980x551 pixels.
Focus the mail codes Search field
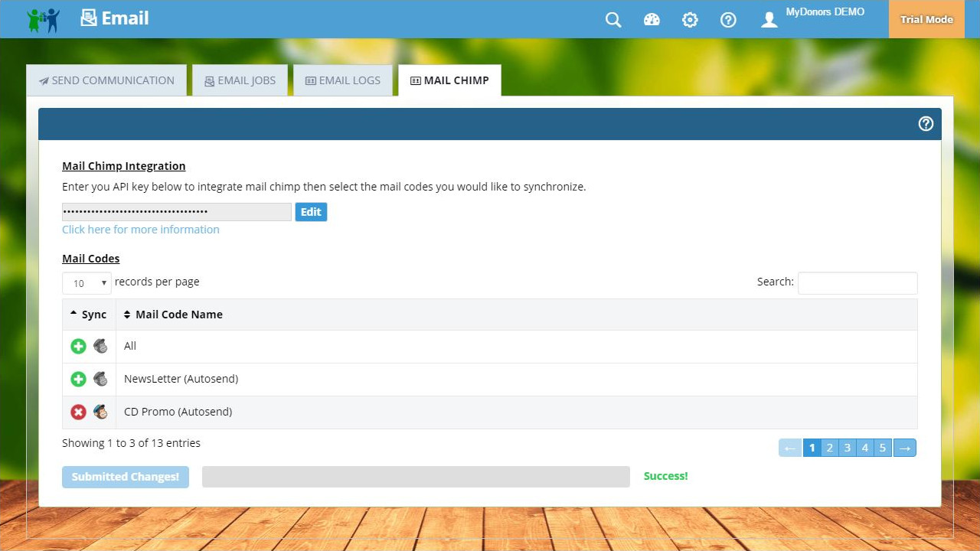[x=857, y=282]
